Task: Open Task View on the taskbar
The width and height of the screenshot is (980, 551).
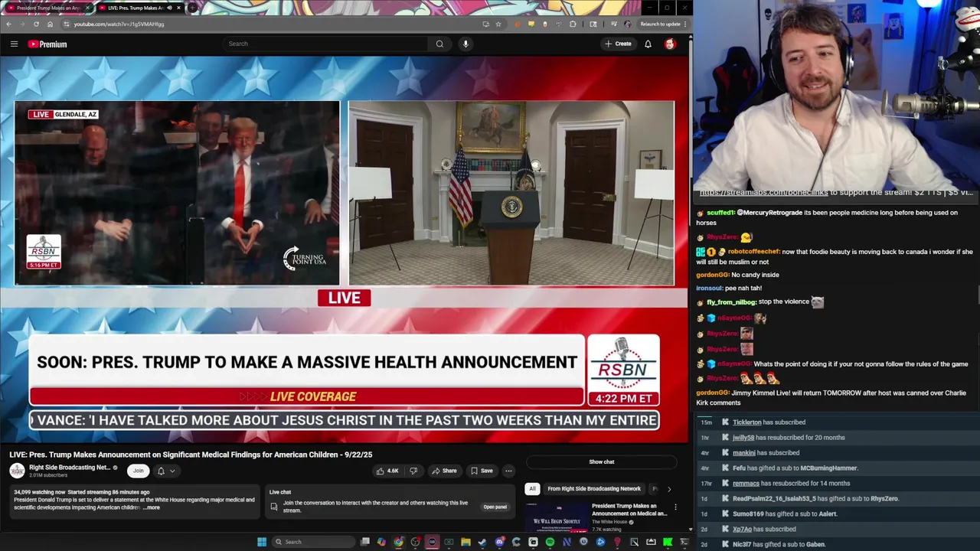Action: 365,542
